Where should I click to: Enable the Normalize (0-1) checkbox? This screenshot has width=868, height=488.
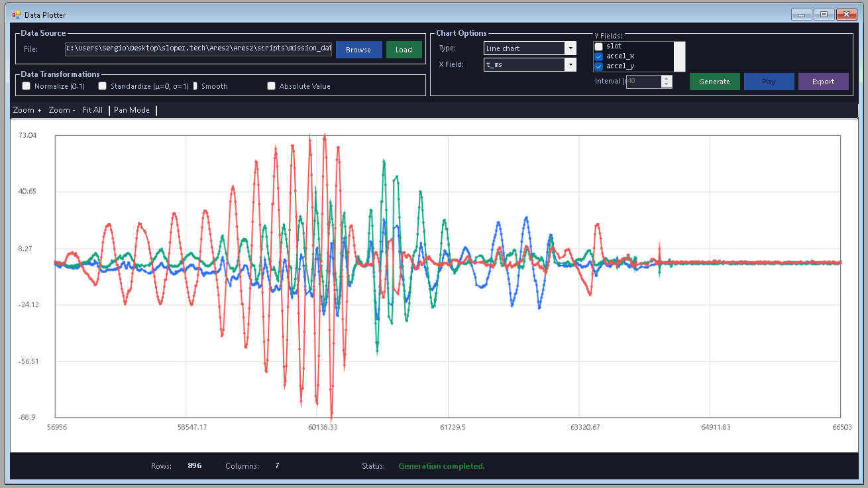pyautogui.click(x=27, y=86)
